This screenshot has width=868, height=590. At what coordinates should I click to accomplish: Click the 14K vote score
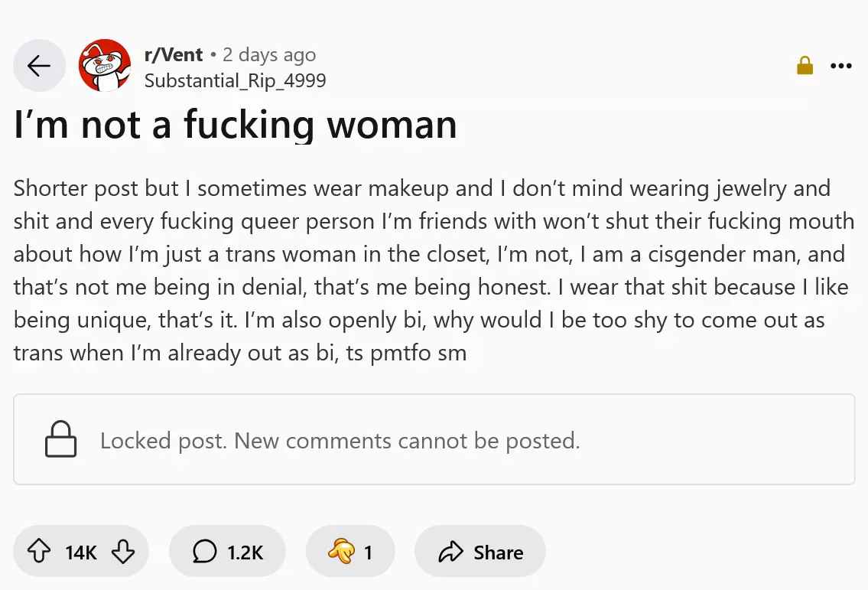tap(81, 552)
